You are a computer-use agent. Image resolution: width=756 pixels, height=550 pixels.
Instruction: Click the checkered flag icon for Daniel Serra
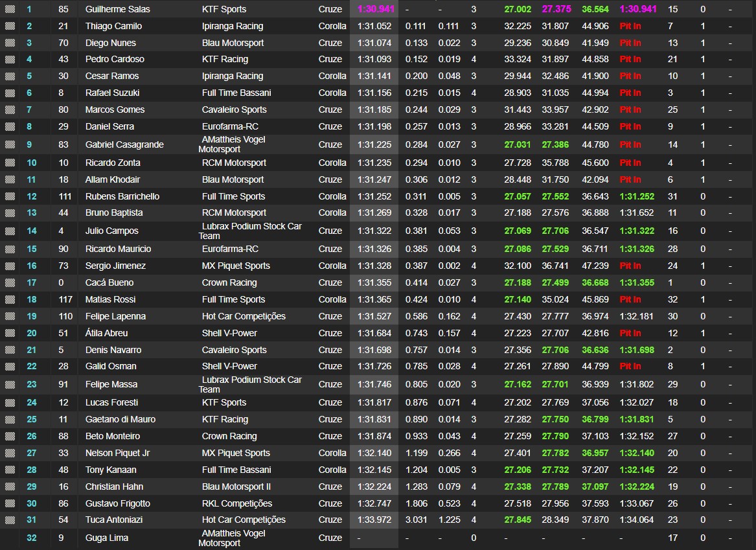point(10,127)
